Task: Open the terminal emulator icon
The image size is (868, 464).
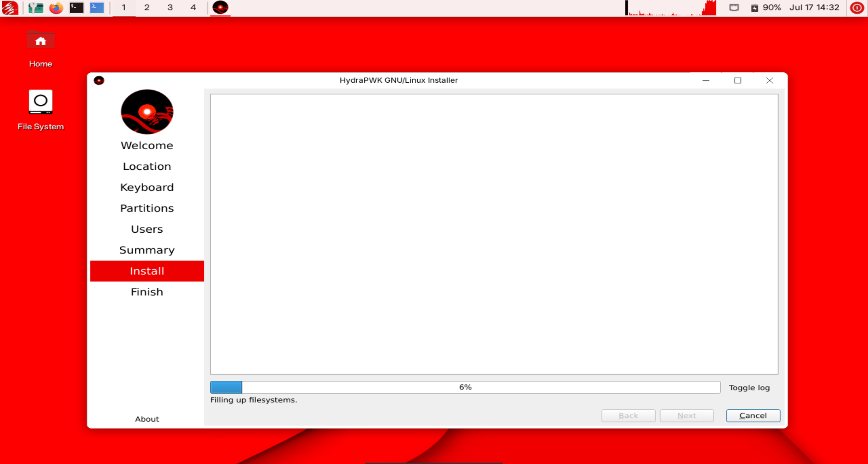Action: pyautogui.click(x=76, y=8)
